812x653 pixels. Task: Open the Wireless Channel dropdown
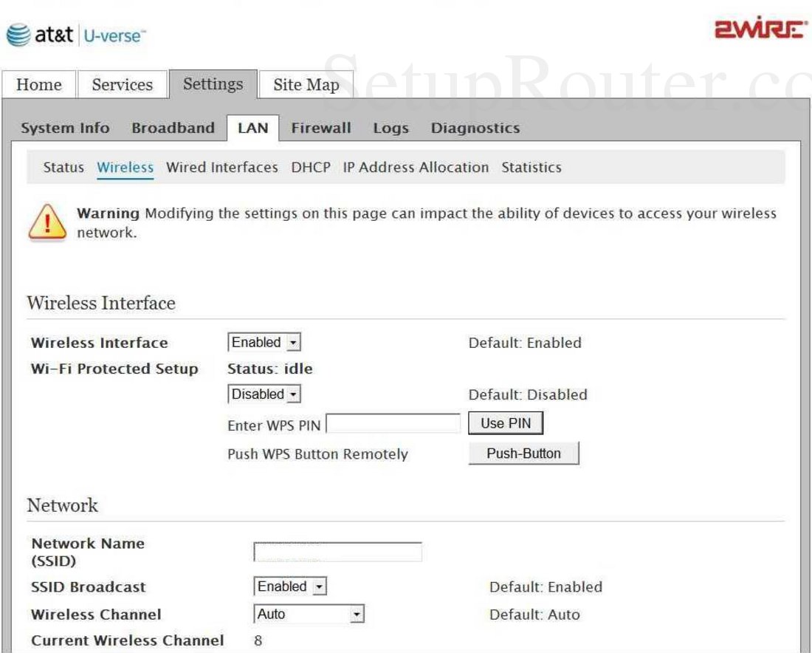pos(309,613)
